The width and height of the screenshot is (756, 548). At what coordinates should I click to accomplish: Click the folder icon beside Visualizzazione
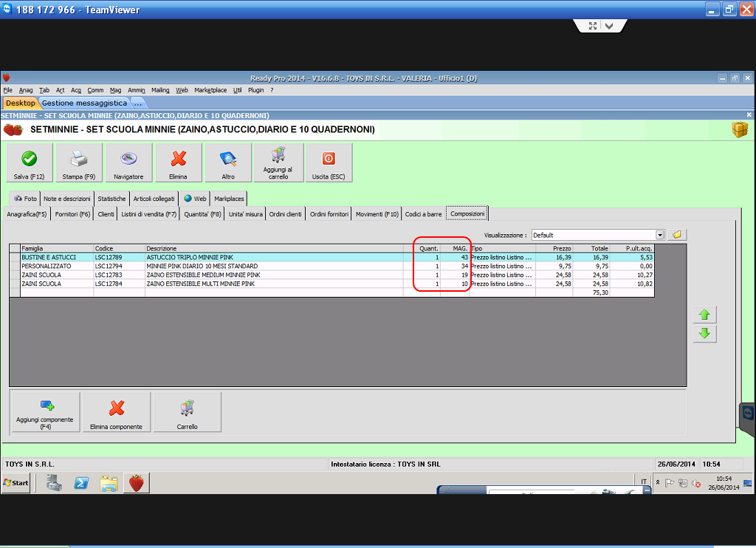pyautogui.click(x=677, y=235)
